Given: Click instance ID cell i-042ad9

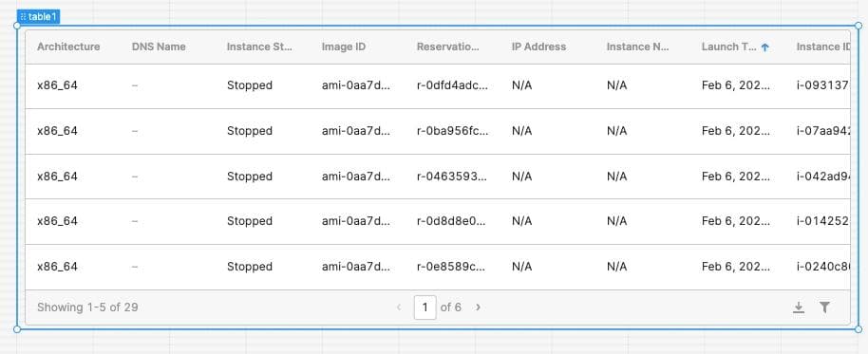Looking at the screenshot, I should 823,177.
